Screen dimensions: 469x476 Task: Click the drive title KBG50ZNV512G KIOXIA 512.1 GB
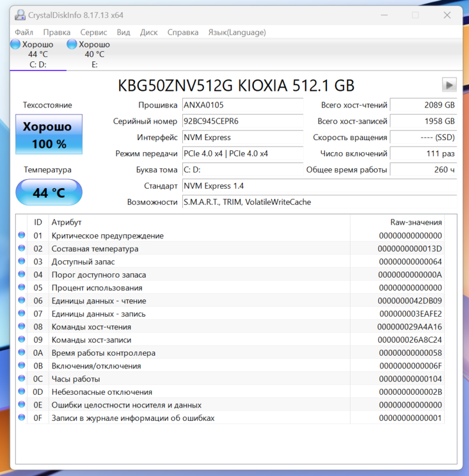[236, 85]
